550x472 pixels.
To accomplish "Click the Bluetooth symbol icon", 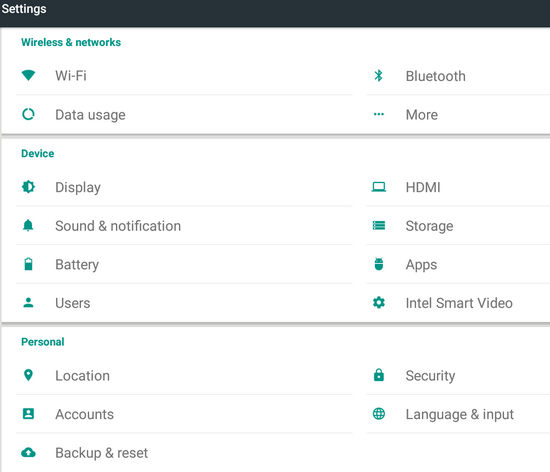I will point(378,76).
